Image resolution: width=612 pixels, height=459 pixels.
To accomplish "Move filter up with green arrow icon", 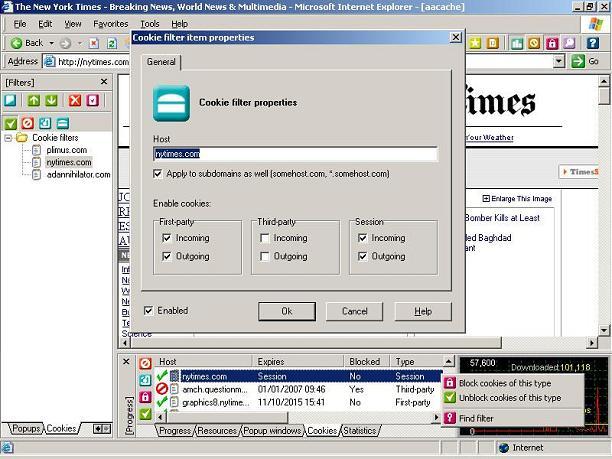I will tap(34, 100).
